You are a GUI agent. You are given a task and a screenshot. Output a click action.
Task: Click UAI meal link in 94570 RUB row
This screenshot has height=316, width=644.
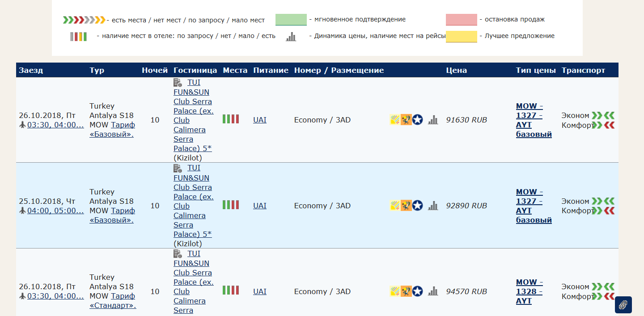click(260, 291)
